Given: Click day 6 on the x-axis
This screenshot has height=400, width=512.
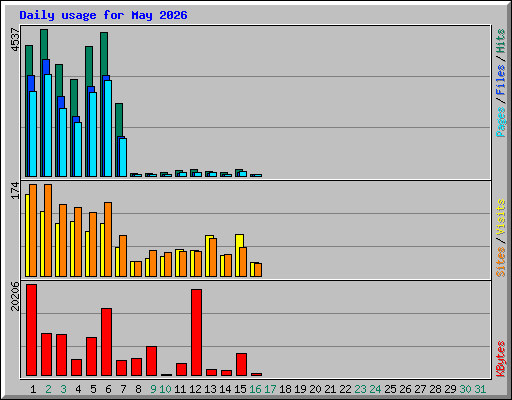Looking at the screenshot, I should point(108,389).
